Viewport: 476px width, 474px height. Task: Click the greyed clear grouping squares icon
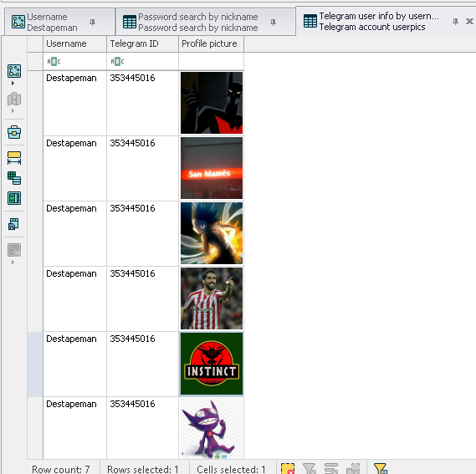click(353, 468)
